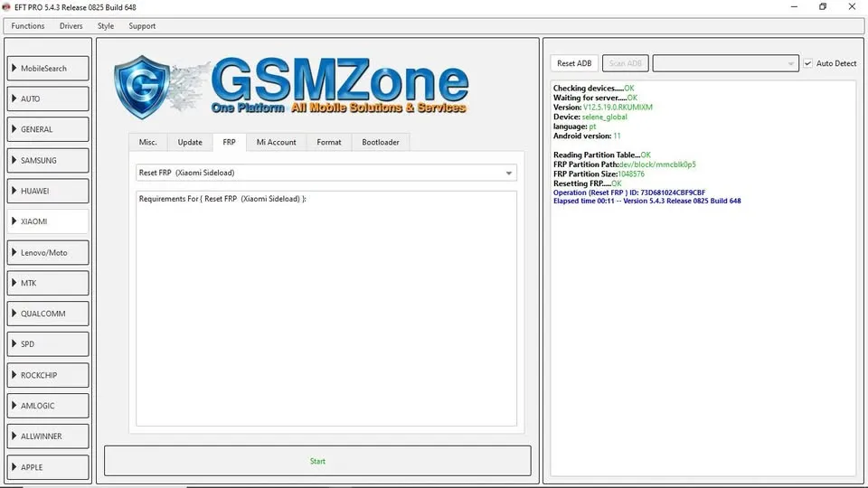Click the APPLE section arrow icon

pyautogui.click(x=14, y=468)
